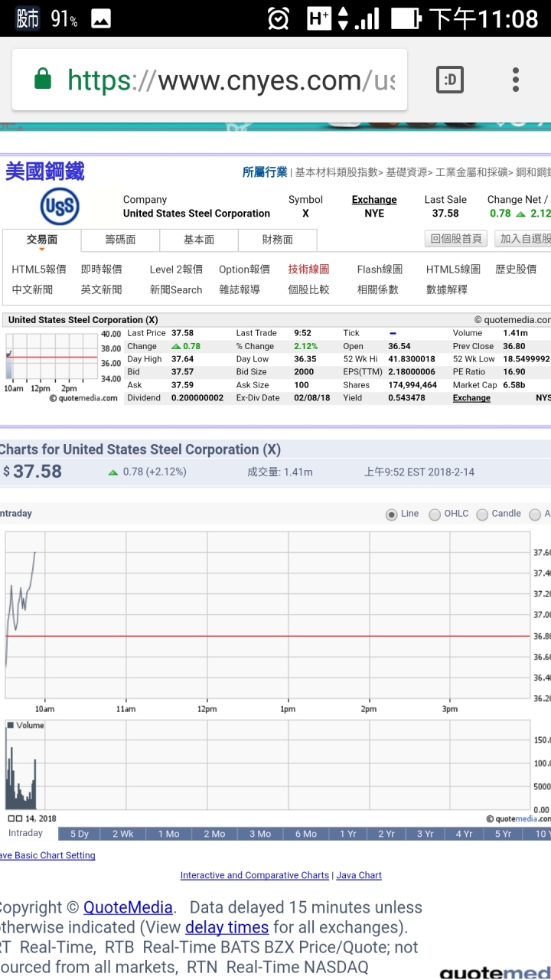Image resolution: width=551 pixels, height=980 pixels.
Task: Tap the 52 Wk Hi value 41.8300018
Action: pos(412,359)
